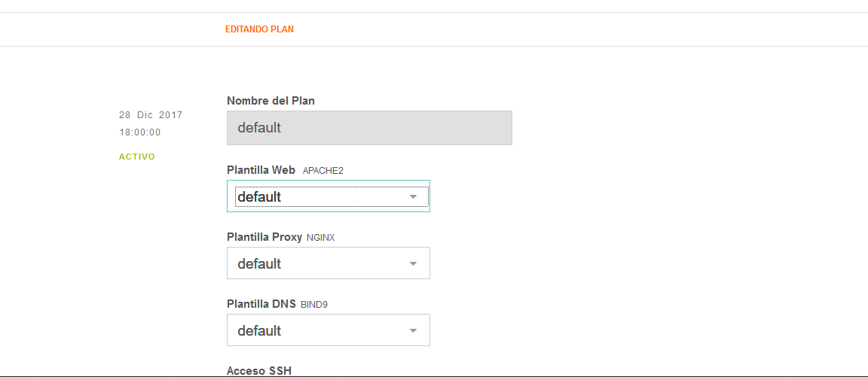Viewport: 868px width, 377px height.
Task: Click the NGINX tag text
Action: tap(320, 238)
